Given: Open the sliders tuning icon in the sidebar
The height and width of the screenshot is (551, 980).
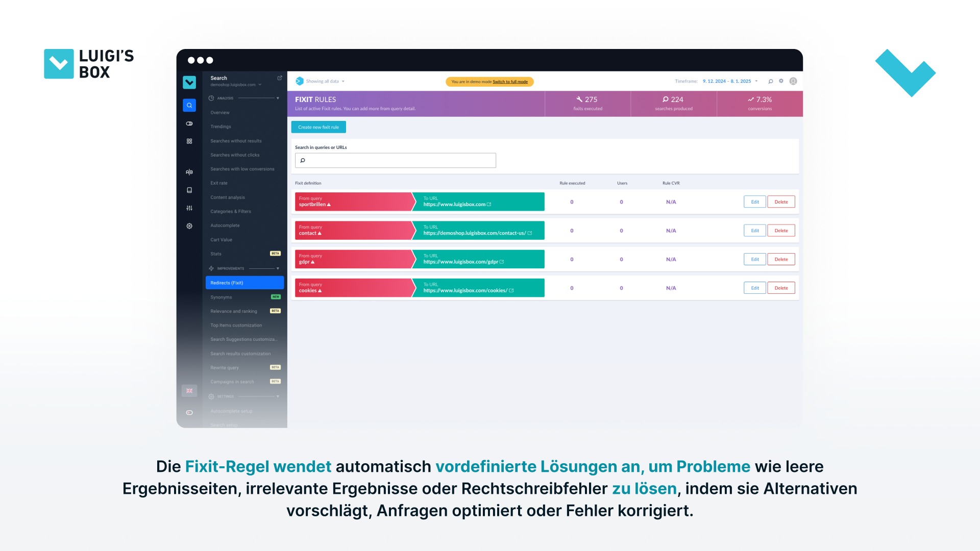Looking at the screenshot, I should click(189, 208).
